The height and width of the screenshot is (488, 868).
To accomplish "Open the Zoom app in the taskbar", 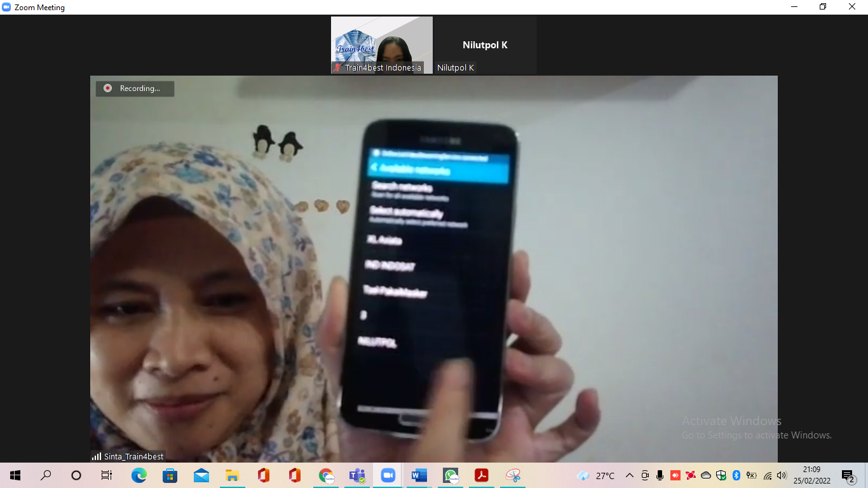I will 388,475.
